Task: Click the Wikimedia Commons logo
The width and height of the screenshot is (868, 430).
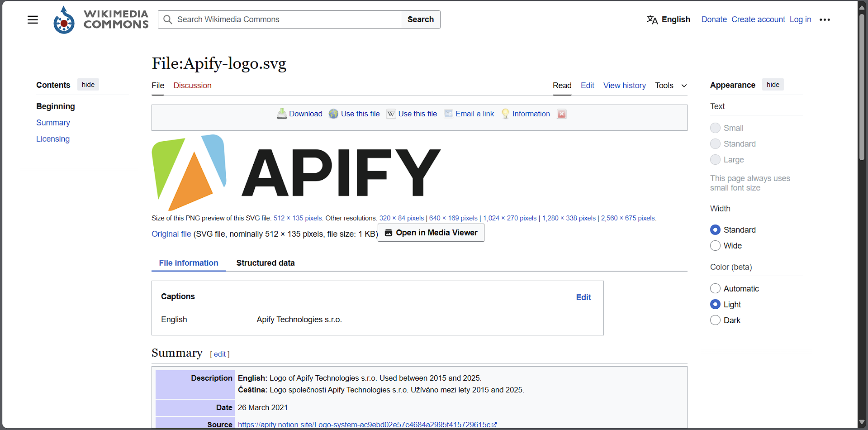Action: [x=100, y=19]
